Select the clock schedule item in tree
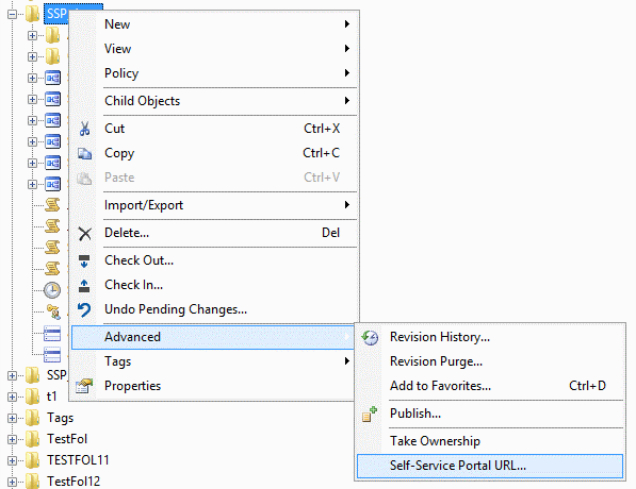This screenshot has height=489, width=636. [x=52, y=290]
